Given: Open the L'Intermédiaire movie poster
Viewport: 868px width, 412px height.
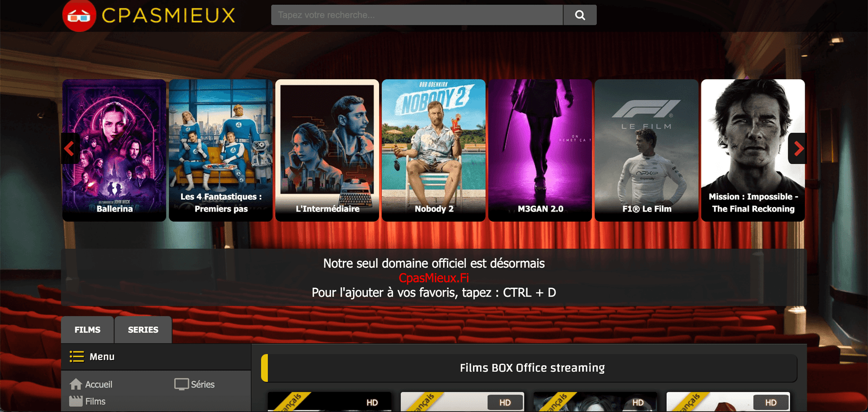Looking at the screenshot, I should pos(327,150).
